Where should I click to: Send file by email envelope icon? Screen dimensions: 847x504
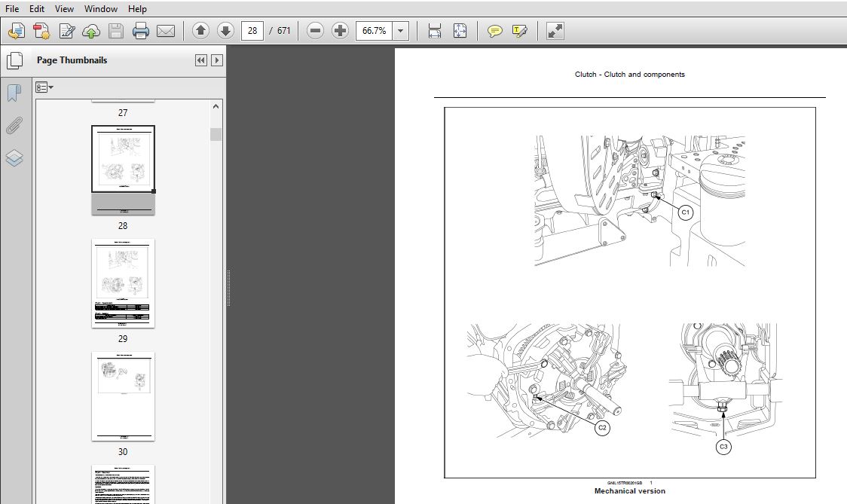coord(165,31)
